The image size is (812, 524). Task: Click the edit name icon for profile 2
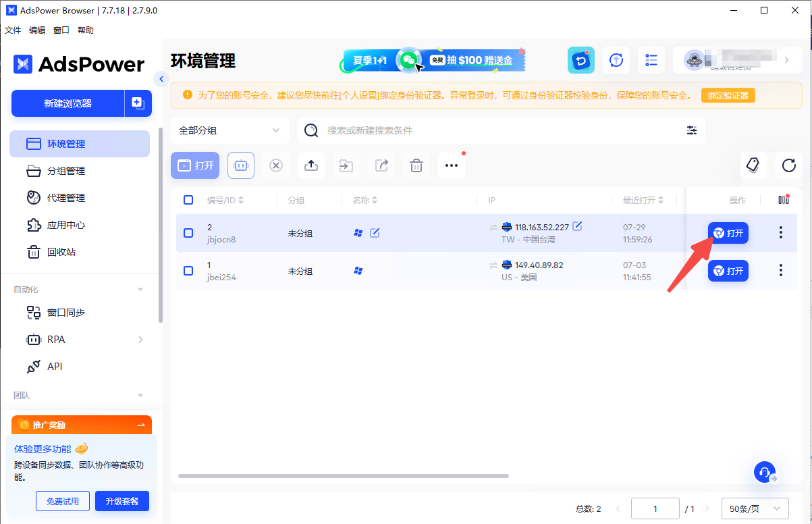pyautogui.click(x=375, y=233)
